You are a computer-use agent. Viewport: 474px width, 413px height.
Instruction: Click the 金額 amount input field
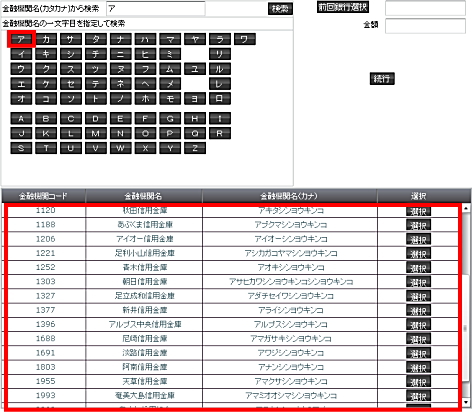[425, 26]
